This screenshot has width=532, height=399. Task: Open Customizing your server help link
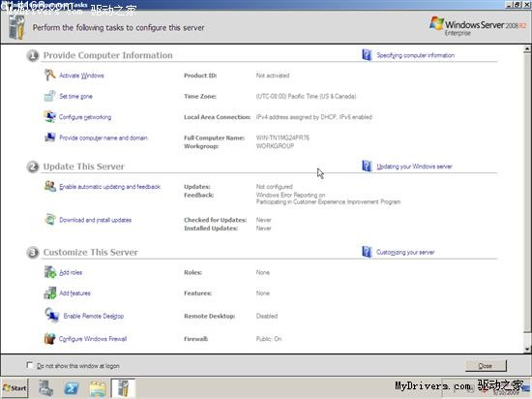405,253
